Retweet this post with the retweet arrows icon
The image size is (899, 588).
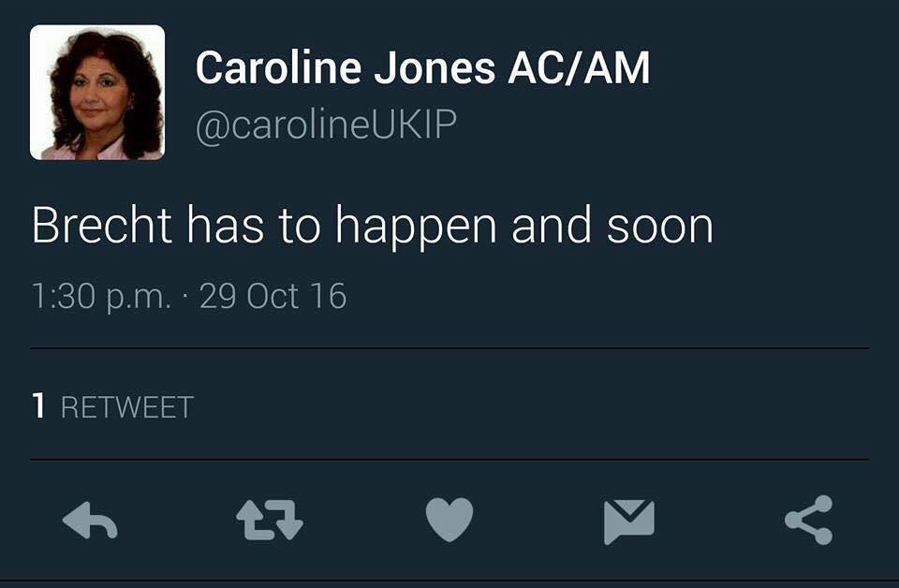tap(270, 521)
